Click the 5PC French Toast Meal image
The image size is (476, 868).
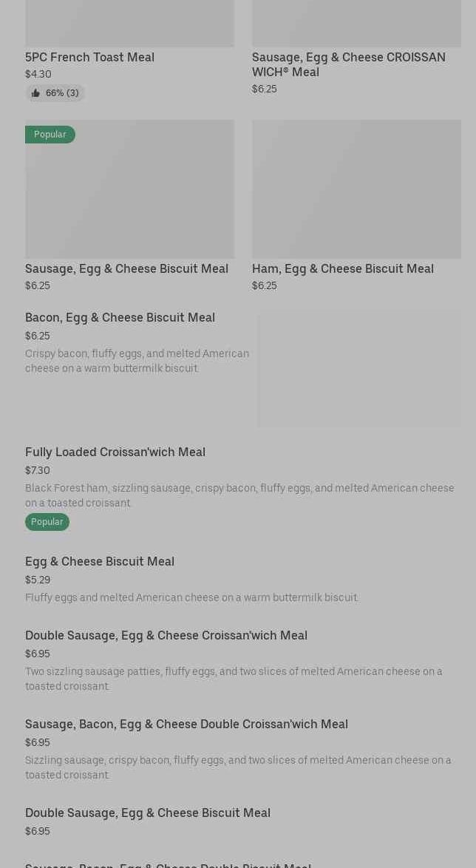129,24
